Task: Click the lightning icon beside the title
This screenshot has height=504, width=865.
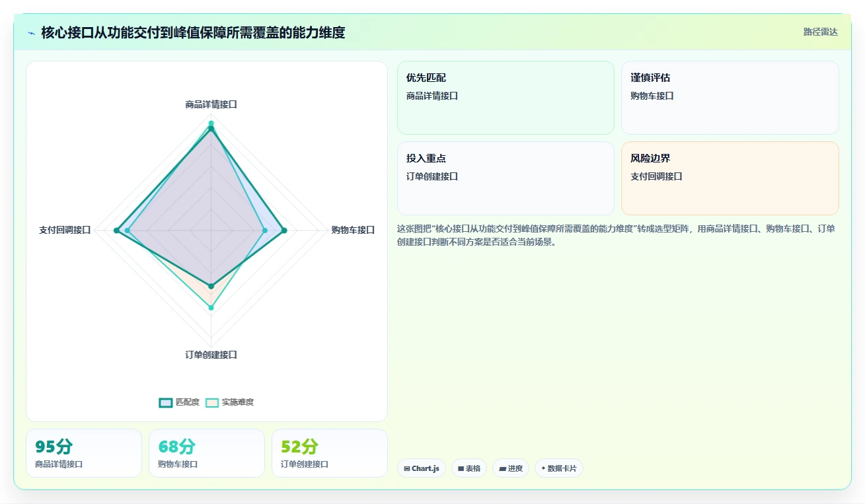Action: click(x=32, y=32)
